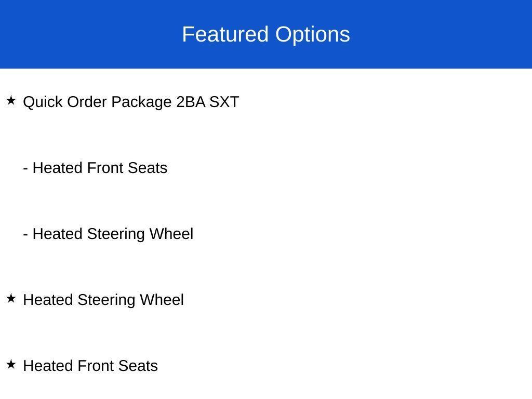Click the star bullet beside starred Heated Steering Wheel

[x=11, y=298]
